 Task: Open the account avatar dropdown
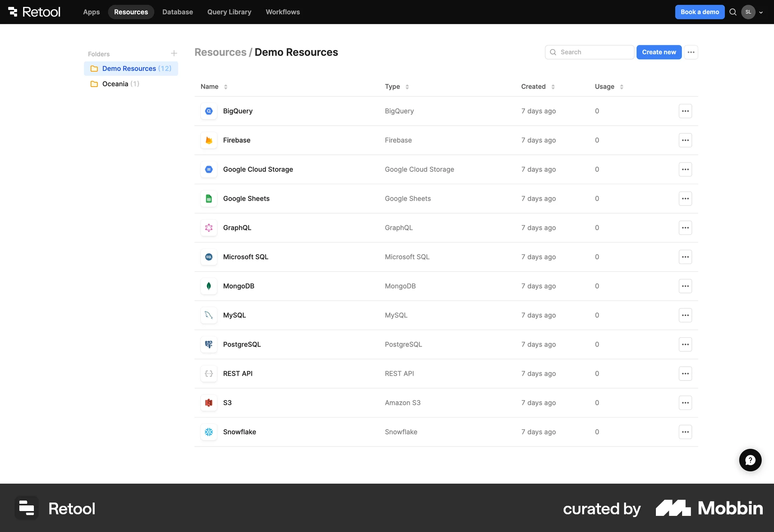(748, 12)
